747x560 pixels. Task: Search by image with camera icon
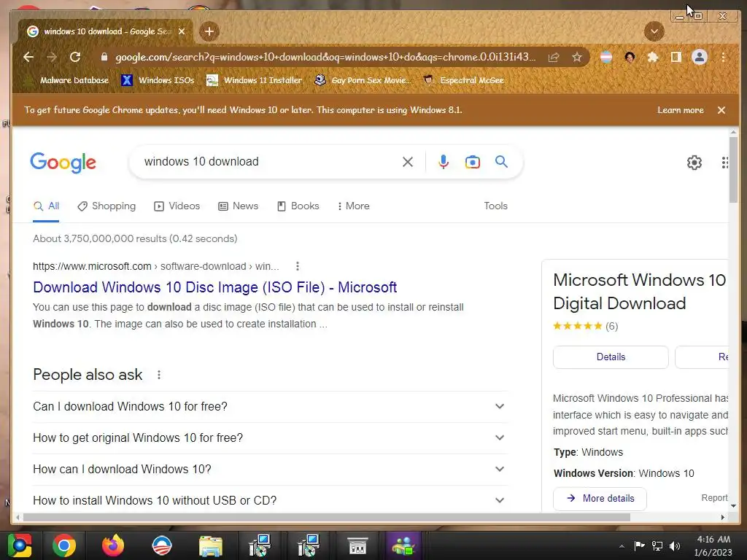pyautogui.click(x=472, y=162)
